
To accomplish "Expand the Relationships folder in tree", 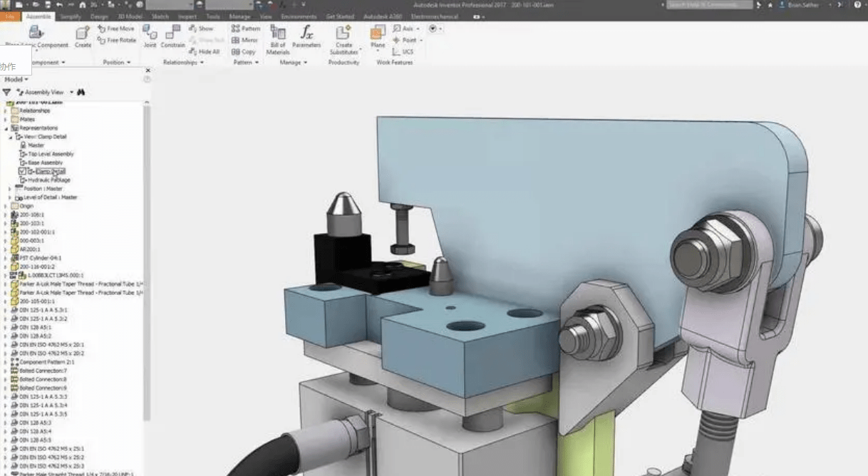I will (x=6, y=110).
